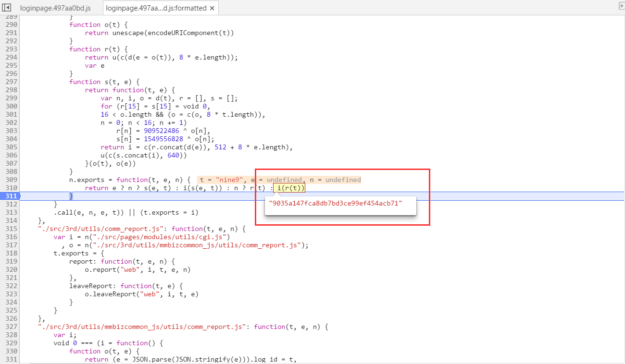The height and width of the screenshot is (364, 625).
Task: Set a breakpoint on line number 316
Action: click(12, 237)
